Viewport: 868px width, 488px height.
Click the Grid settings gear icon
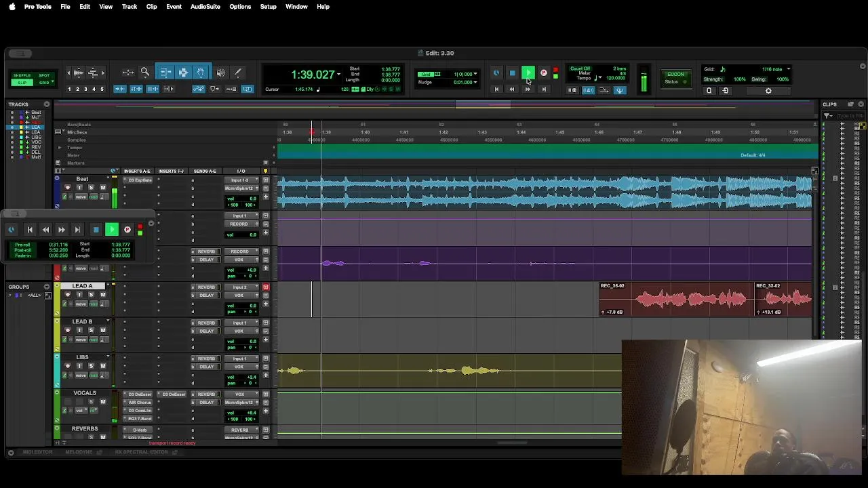coord(768,91)
